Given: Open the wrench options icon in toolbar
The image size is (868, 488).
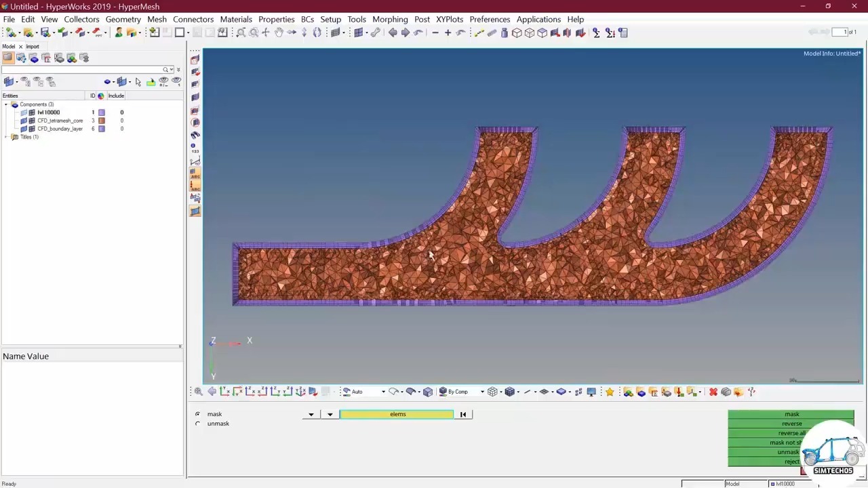Looking at the screenshot, I should pyautogui.click(x=375, y=33).
